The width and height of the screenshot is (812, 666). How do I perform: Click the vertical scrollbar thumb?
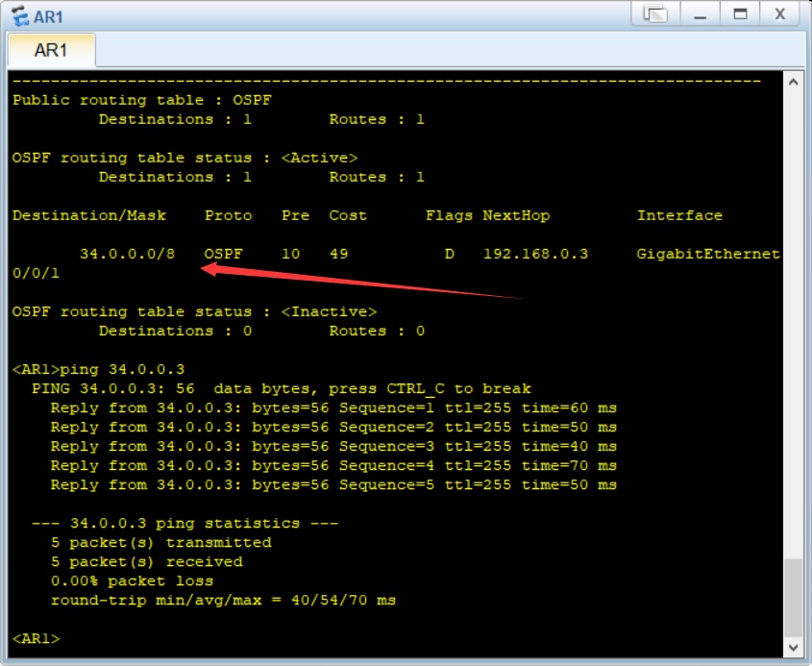(x=793, y=598)
